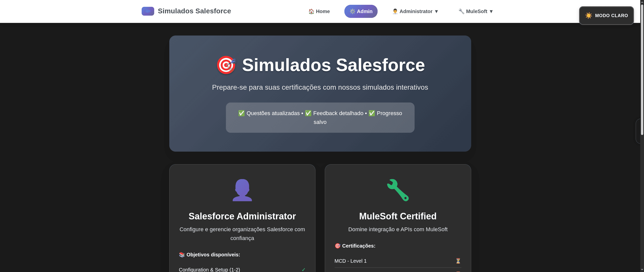
Task: Select the MCD - Level 1 entry
Action: pos(350,261)
